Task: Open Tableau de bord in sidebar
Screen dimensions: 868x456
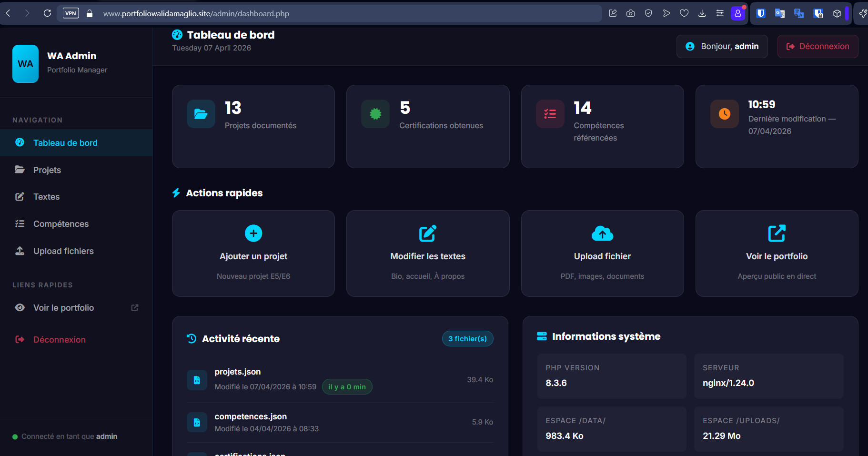Action: [76, 142]
